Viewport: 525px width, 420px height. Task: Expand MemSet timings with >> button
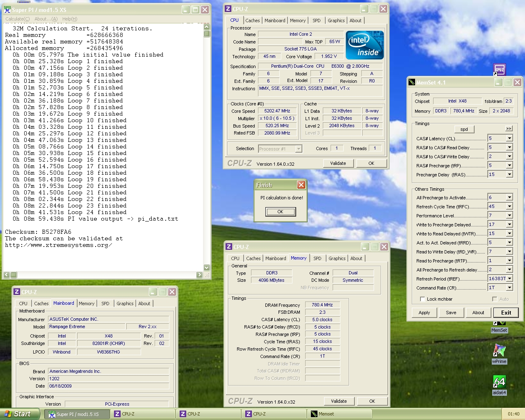pos(509,128)
